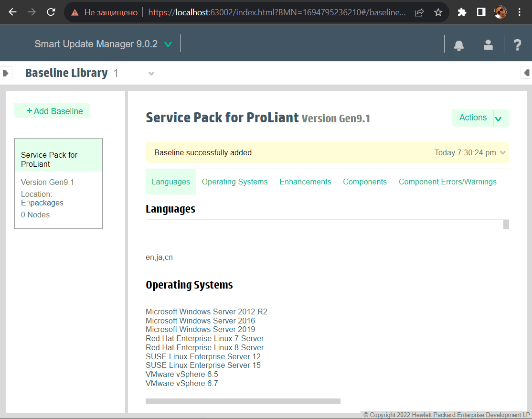Image resolution: width=532 pixels, height=419 pixels.
Task: View the Component Errors/Warnings tab
Action: tap(447, 182)
